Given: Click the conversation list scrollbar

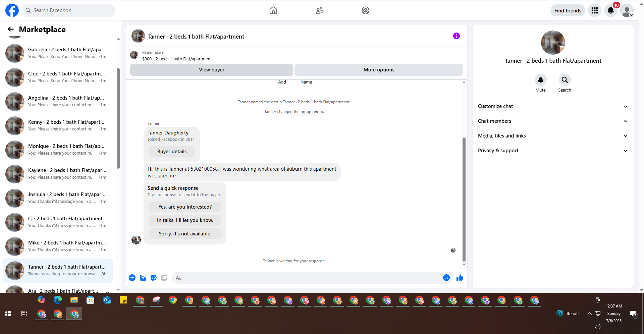Looking at the screenshot, I should (118, 118).
